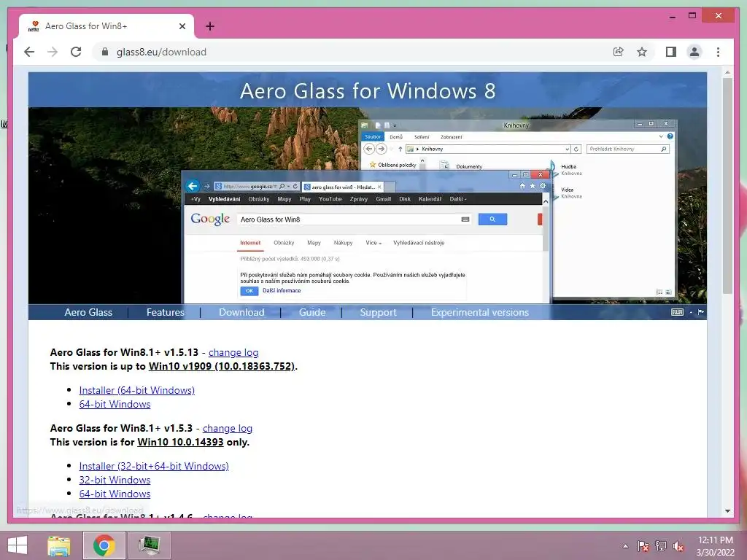This screenshot has width=747, height=560.
Task: Close the Aero Glass for Win8+ tab
Action: coord(182,26)
